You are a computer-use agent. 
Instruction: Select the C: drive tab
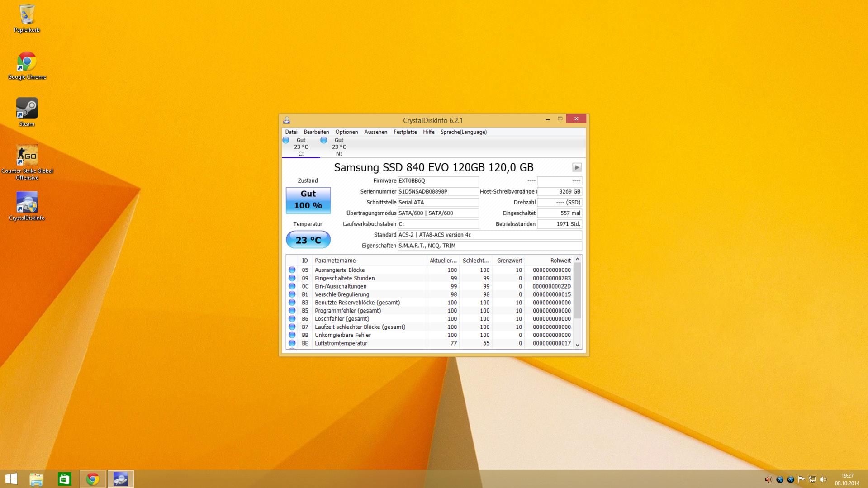point(301,147)
